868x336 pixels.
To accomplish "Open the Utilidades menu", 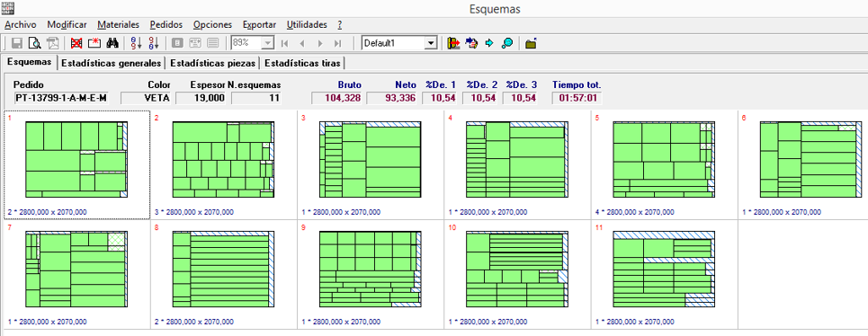I will tap(307, 25).
